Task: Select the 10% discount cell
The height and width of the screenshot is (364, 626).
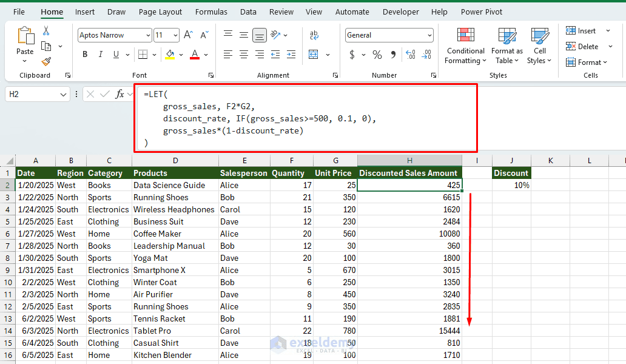Action: [x=511, y=185]
